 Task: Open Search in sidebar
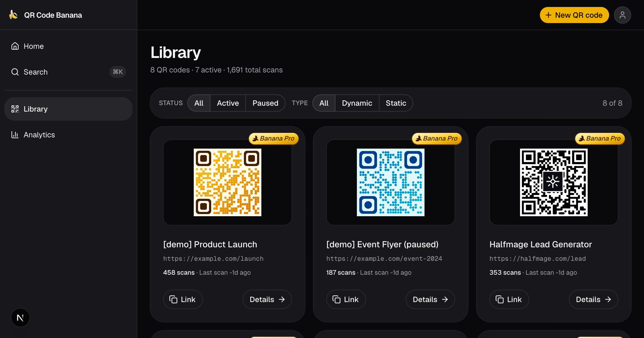[68, 72]
